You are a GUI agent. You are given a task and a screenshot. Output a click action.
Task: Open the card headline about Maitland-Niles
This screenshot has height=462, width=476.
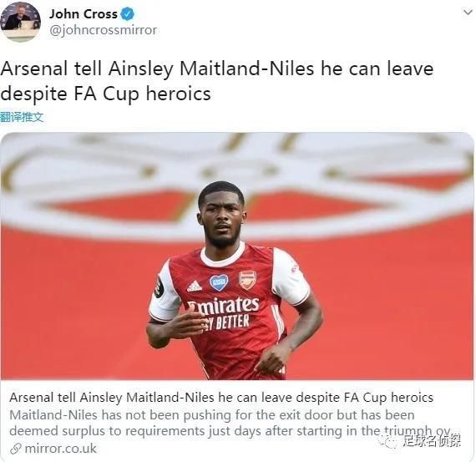[221, 397]
